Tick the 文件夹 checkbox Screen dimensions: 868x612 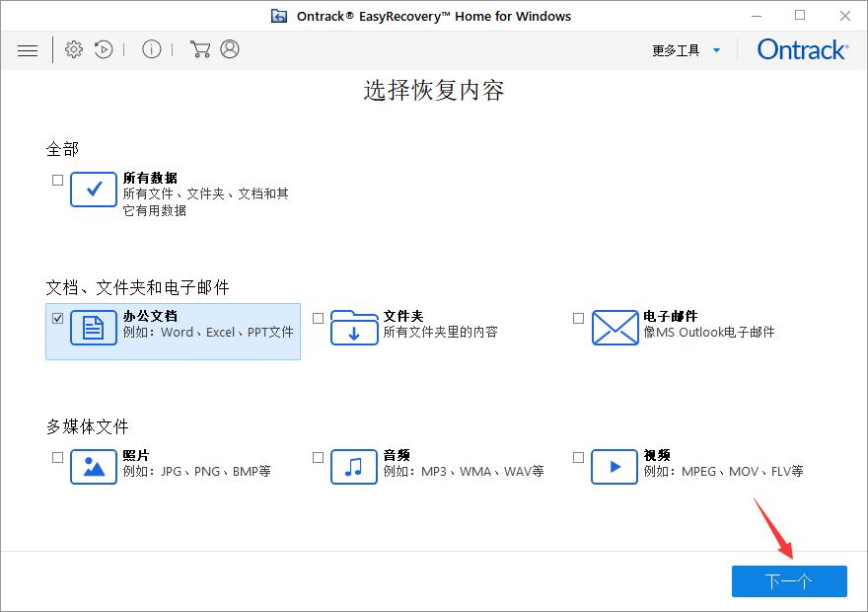[x=319, y=319]
